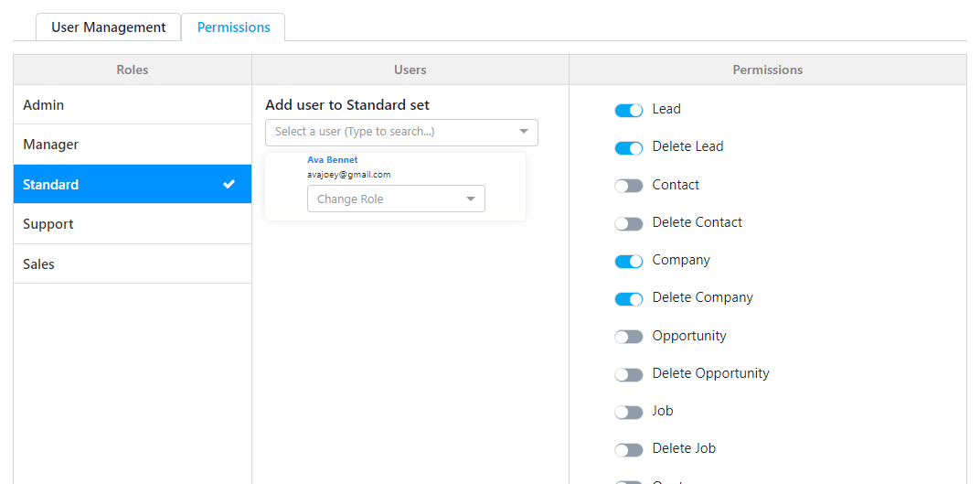
Task: Open the Ava Bennet user link
Action: click(333, 160)
